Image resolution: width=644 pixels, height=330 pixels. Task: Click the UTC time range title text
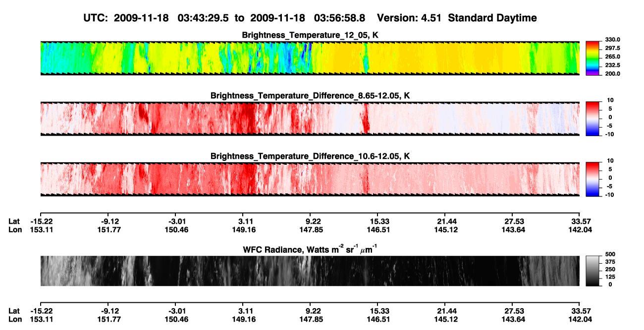[310, 18]
